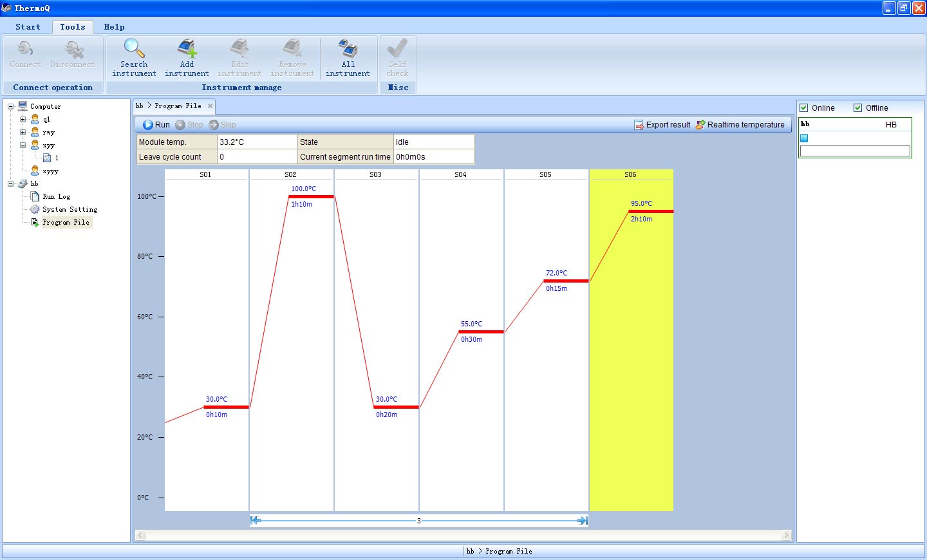Image resolution: width=927 pixels, height=560 pixels.
Task: Expand the q1 tree node
Action: [x=23, y=119]
